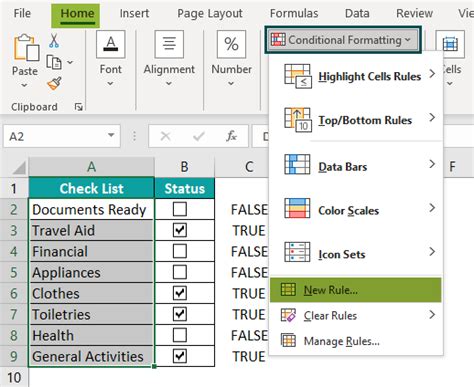
Task: Check the Appliances status checkbox
Action: click(x=180, y=272)
